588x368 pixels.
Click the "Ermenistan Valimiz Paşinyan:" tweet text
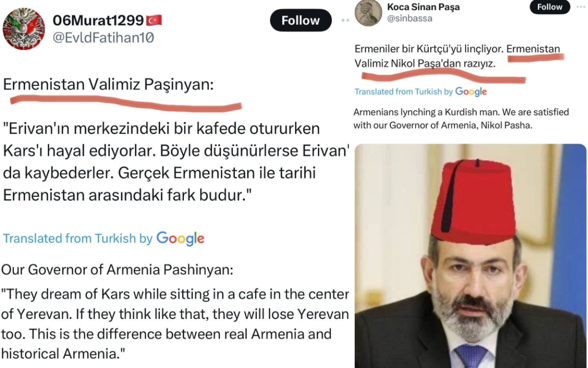click(x=108, y=84)
